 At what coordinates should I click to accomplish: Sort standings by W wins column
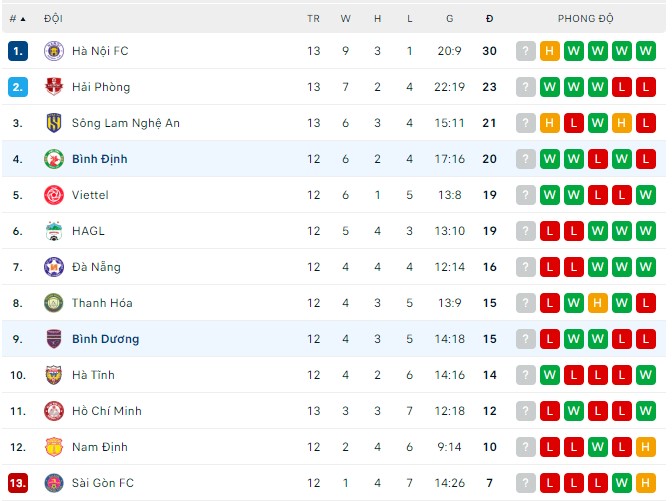pyautogui.click(x=346, y=19)
